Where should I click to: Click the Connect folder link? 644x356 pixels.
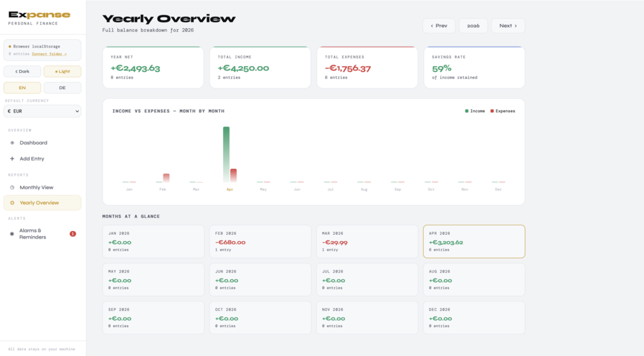49,54
